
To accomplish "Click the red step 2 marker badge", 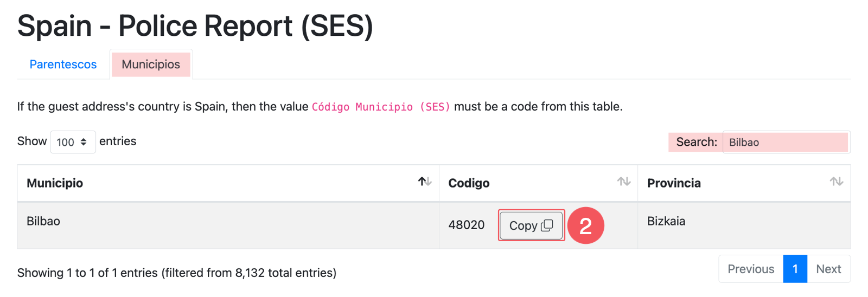I will click(585, 225).
